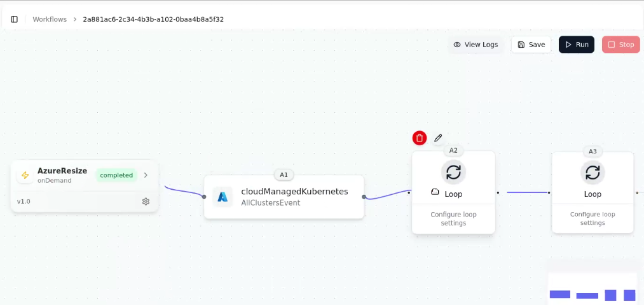Viewport: 644px width, 305px height.
Task: Click the Azure logo on cloudManagedKubernetes node
Action: pyautogui.click(x=223, y=197)
